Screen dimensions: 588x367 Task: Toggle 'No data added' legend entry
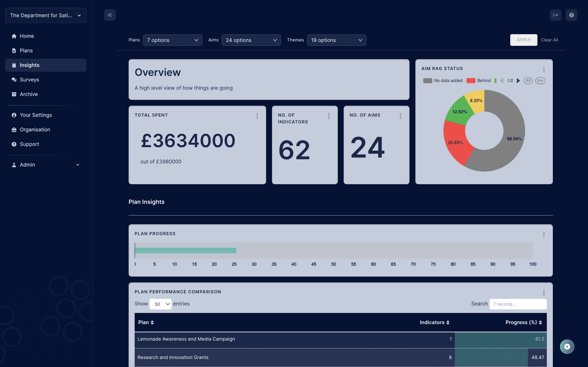443,80
